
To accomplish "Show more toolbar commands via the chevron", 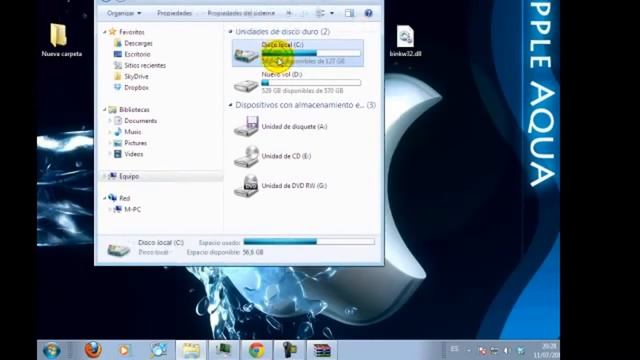I will tap(289, 13).
